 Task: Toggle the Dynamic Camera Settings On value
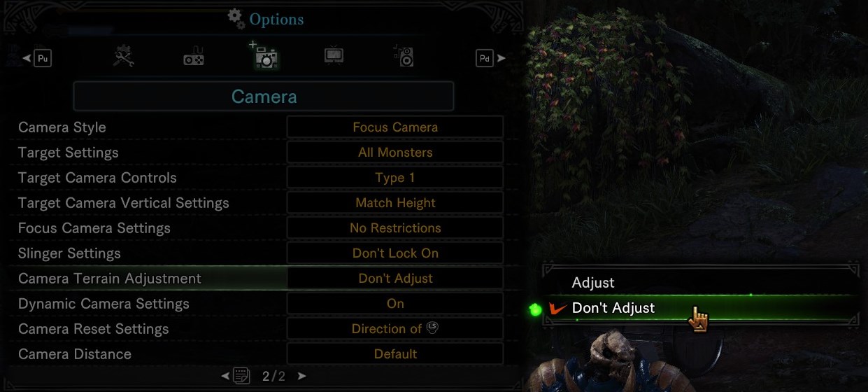[395, 304]
